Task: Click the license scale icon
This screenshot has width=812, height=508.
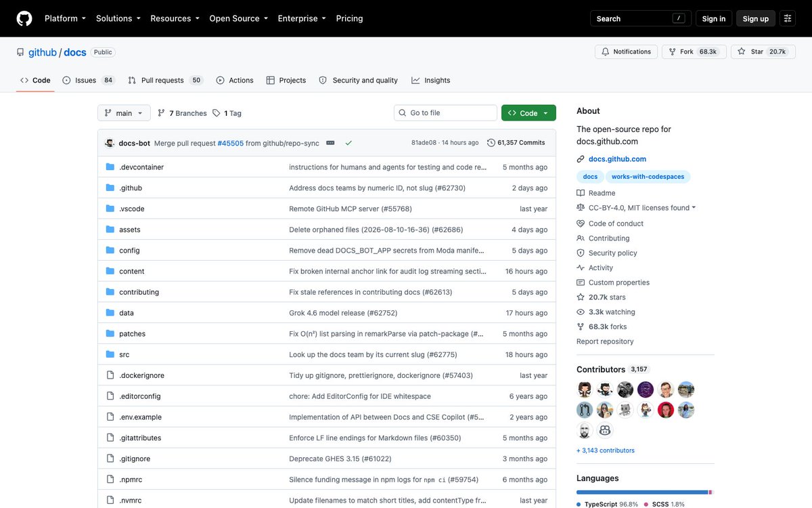Action: [x=581, y=208]
